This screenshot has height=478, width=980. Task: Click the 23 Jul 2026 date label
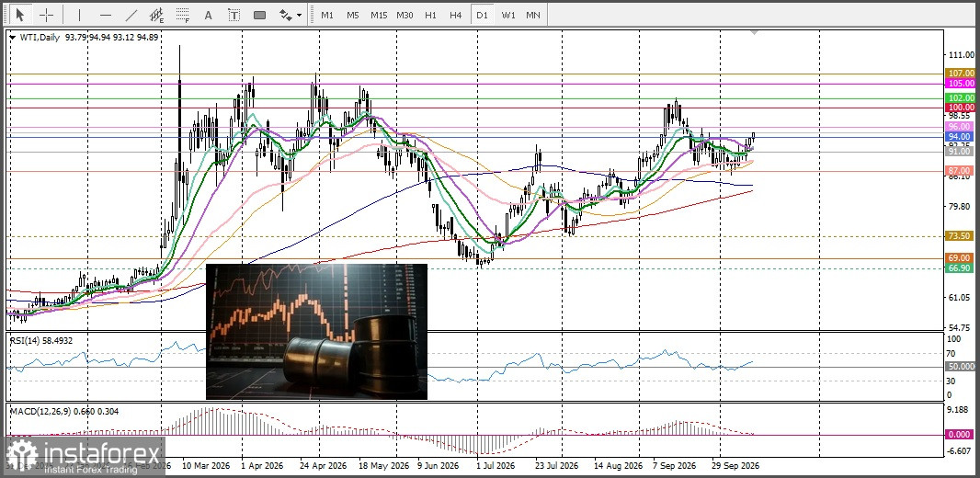tap(556, 466)
